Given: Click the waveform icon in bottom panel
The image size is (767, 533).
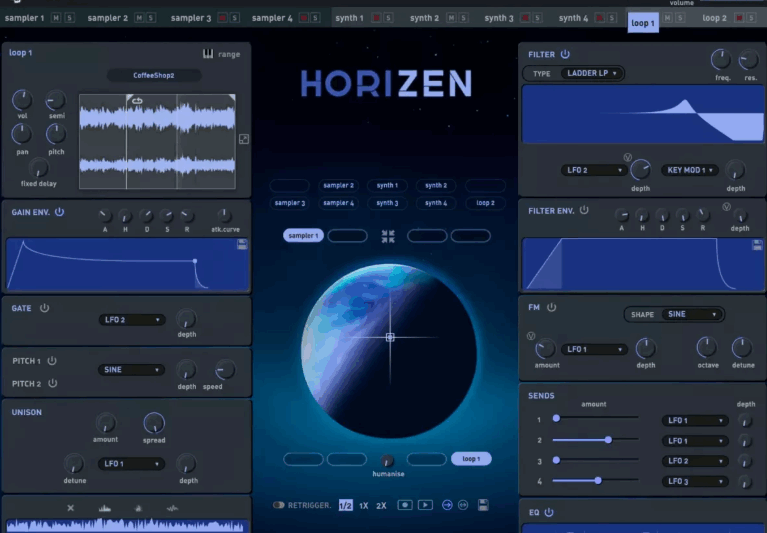Looking at the screenshot, I should pos(172,509).
